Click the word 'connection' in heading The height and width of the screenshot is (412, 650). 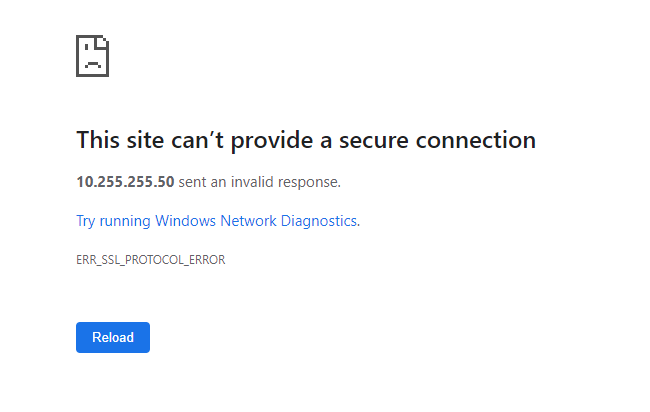tap(476, 140)
